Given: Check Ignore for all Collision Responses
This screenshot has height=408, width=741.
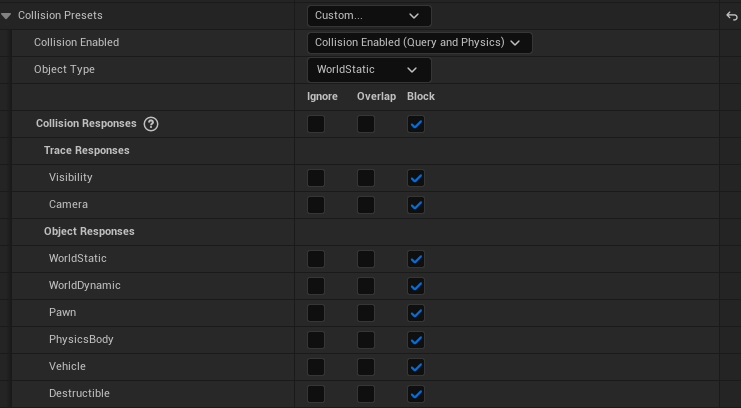Looking at the screenshot, I should (316, 124).
